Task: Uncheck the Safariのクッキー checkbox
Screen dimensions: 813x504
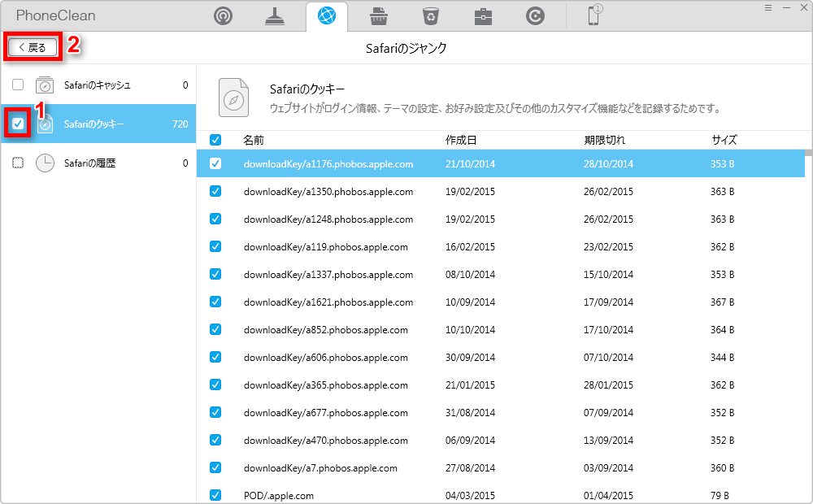Action: tap(18, 124)
